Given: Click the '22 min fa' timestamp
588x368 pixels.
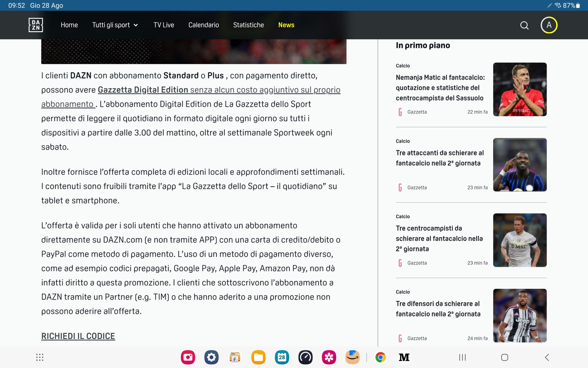Looking at the screenshot, I should point(478,112).
